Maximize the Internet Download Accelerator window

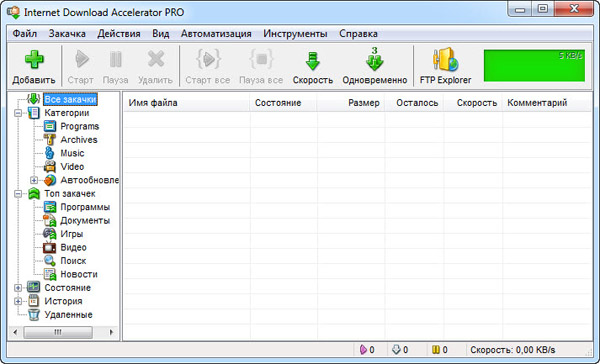(x=542, y=9)
